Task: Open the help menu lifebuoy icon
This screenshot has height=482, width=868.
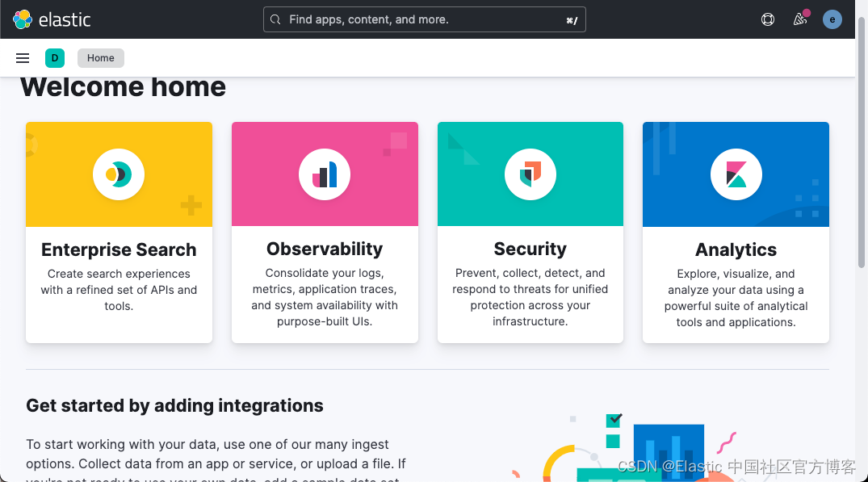Action: click(x=768, y=19)
